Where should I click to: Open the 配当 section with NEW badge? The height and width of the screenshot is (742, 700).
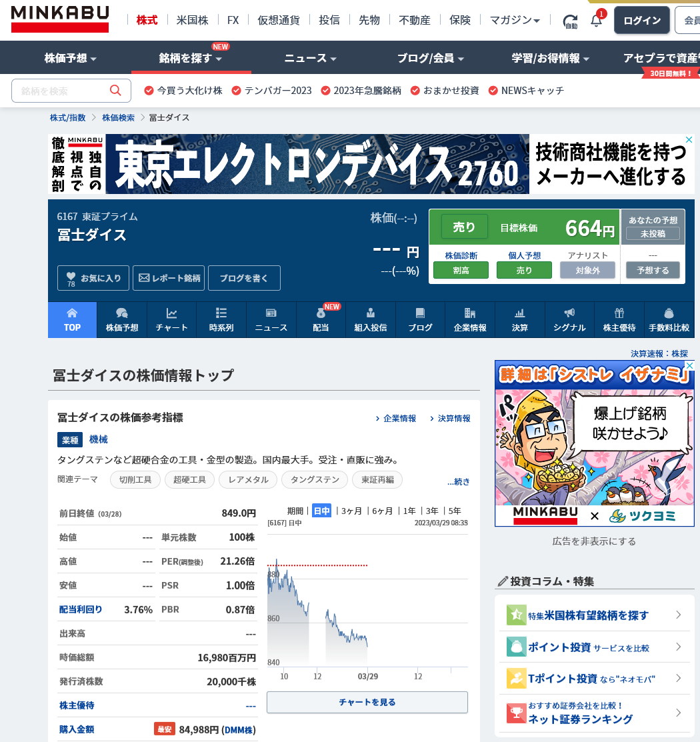(321, 320)
